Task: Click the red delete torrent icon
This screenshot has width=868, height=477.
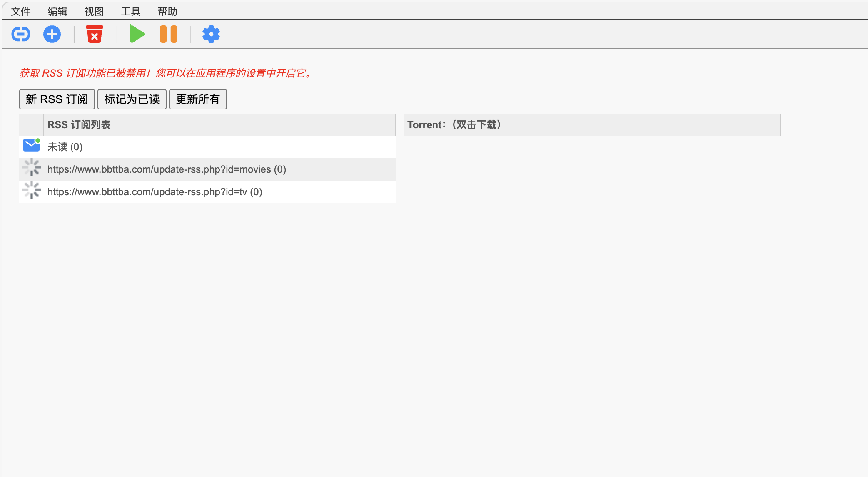Action: point(95,34)
